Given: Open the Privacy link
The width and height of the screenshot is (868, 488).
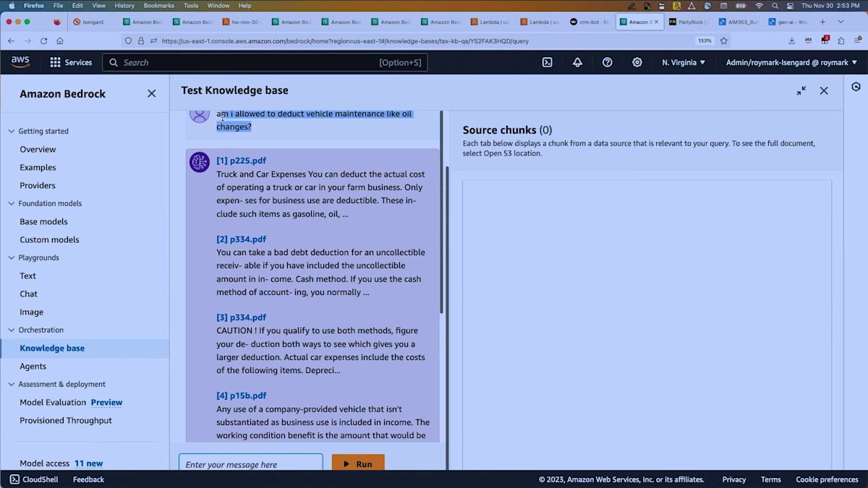Looking at the screenshot, I should (733, 479).
